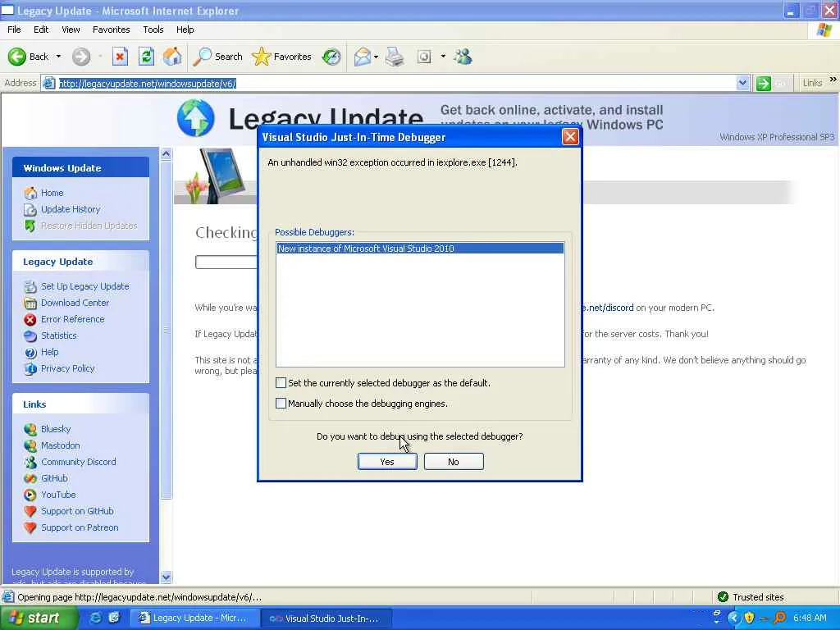Open the Windows Start button

[39, 618]
